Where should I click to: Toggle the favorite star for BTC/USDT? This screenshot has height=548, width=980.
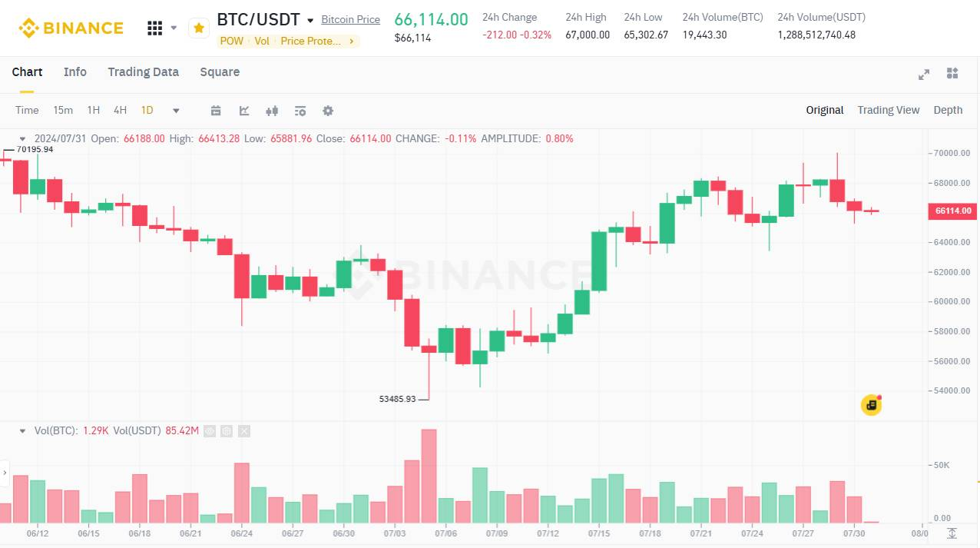point(199,28)
